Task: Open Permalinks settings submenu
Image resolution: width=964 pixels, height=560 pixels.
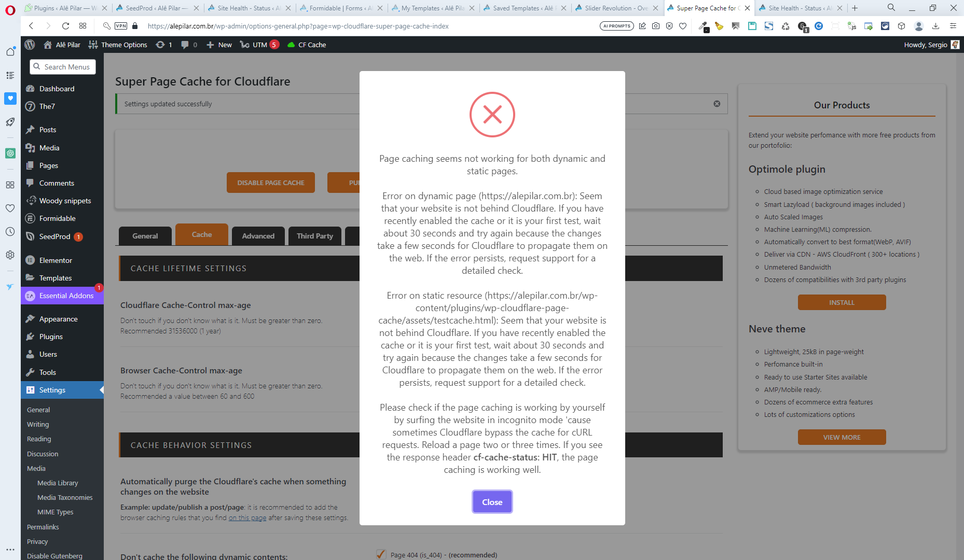Action: click(43, 527)
